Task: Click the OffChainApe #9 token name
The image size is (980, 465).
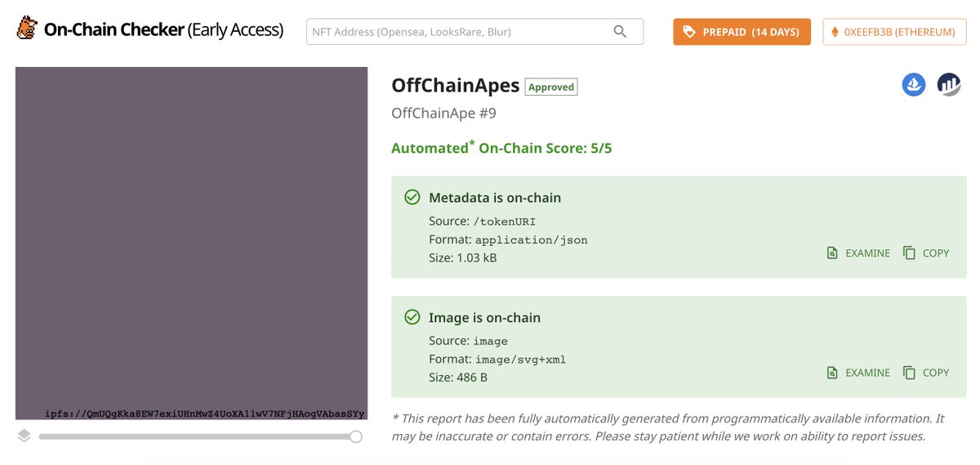Action: point(443,113)
